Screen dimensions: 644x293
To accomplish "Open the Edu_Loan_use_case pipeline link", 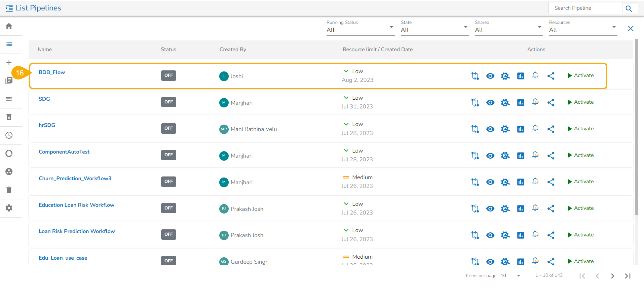I will click(63, 258).
